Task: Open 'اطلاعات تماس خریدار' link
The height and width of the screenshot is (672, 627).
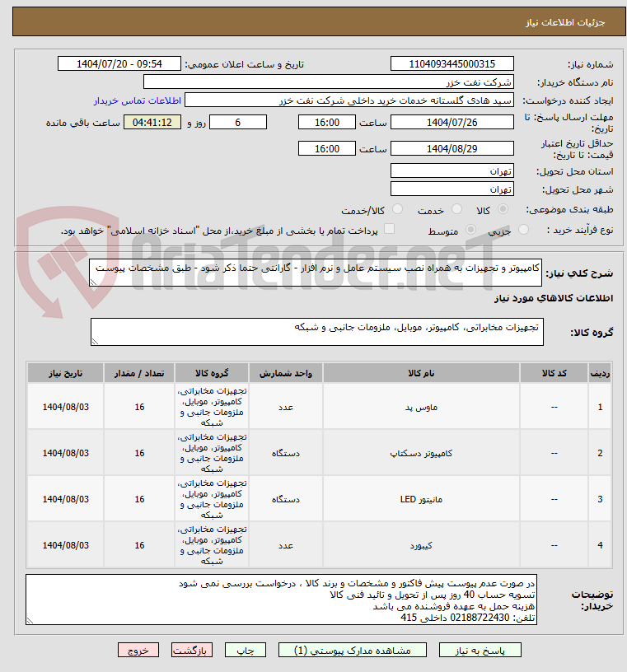Action: click(x=138, y=100)
